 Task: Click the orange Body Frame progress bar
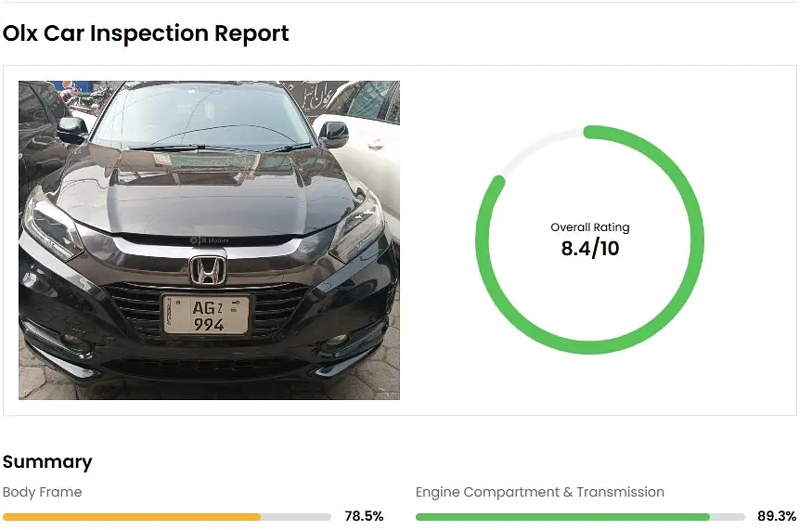click(x=131, y=517)
